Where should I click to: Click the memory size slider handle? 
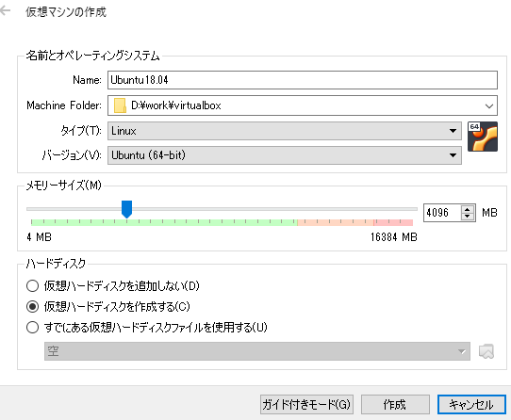click(126, 209)
